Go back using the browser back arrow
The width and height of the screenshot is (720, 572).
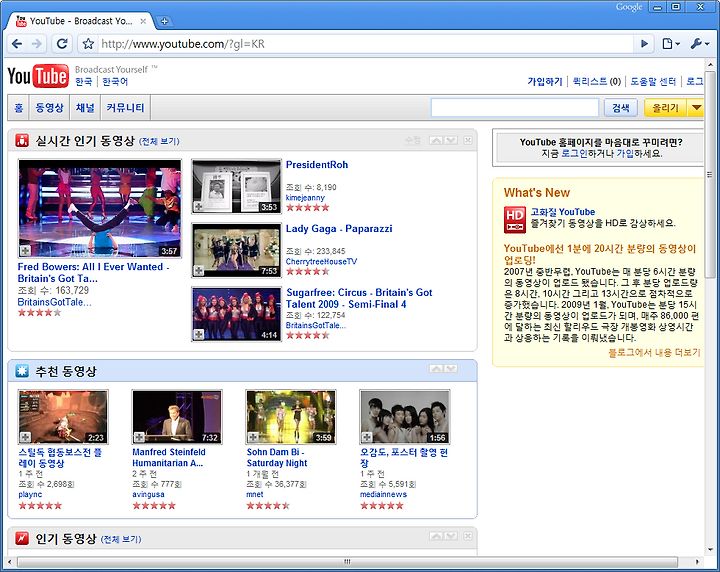click(x=17, y=44)
